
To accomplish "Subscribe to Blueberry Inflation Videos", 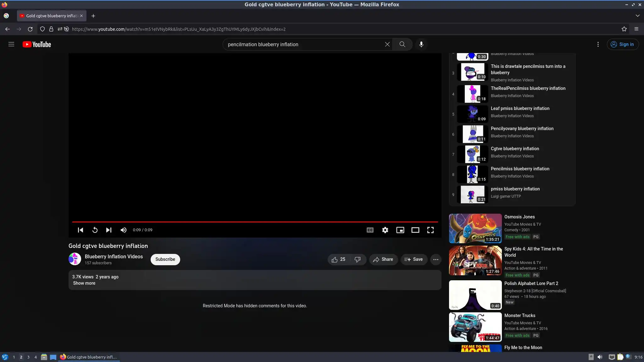I will pos(165,260).
